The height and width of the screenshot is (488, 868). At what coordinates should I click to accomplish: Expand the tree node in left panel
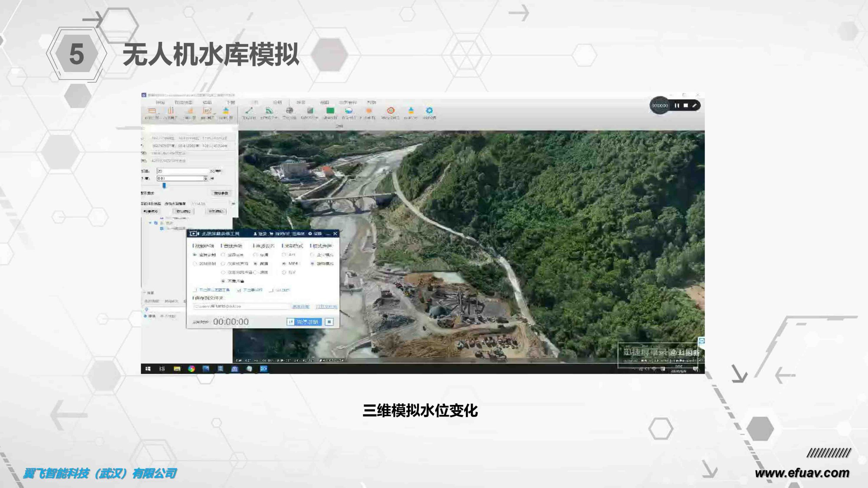pos(150,223)
